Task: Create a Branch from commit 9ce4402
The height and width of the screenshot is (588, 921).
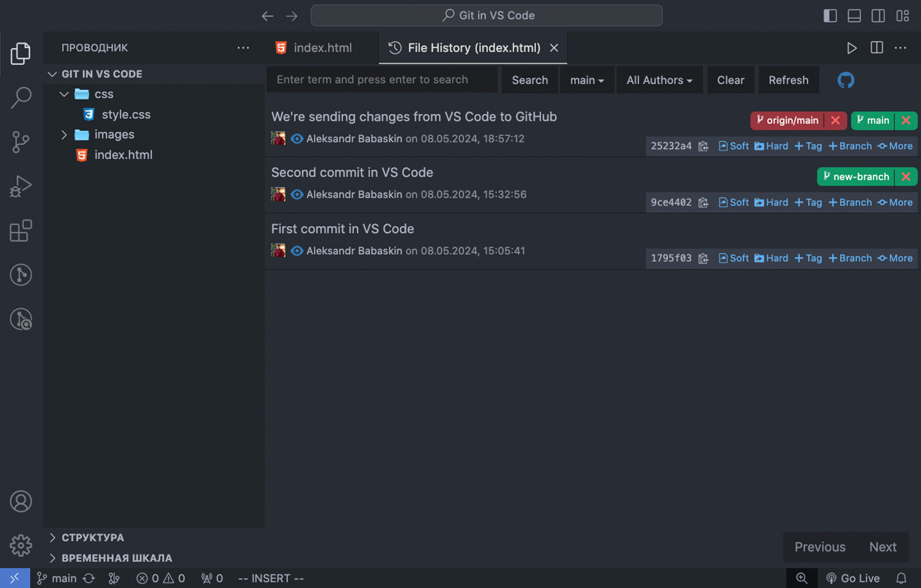Action: pyautogui.click(x=850, y=202)
